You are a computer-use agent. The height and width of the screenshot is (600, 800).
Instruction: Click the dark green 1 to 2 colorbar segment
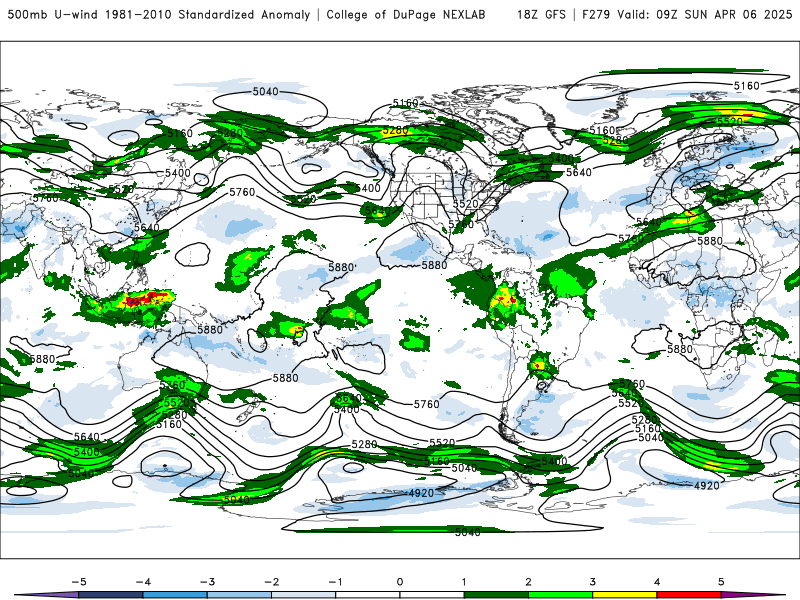[496, 595]
